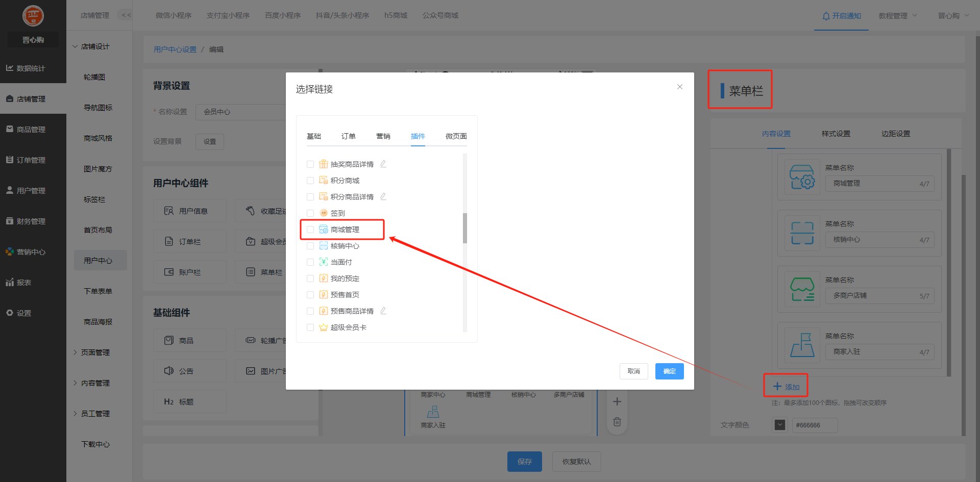This screenshot has width=980, height=482.
Task: Click the trash delete icon beside preview
Action: coord(617,422)
